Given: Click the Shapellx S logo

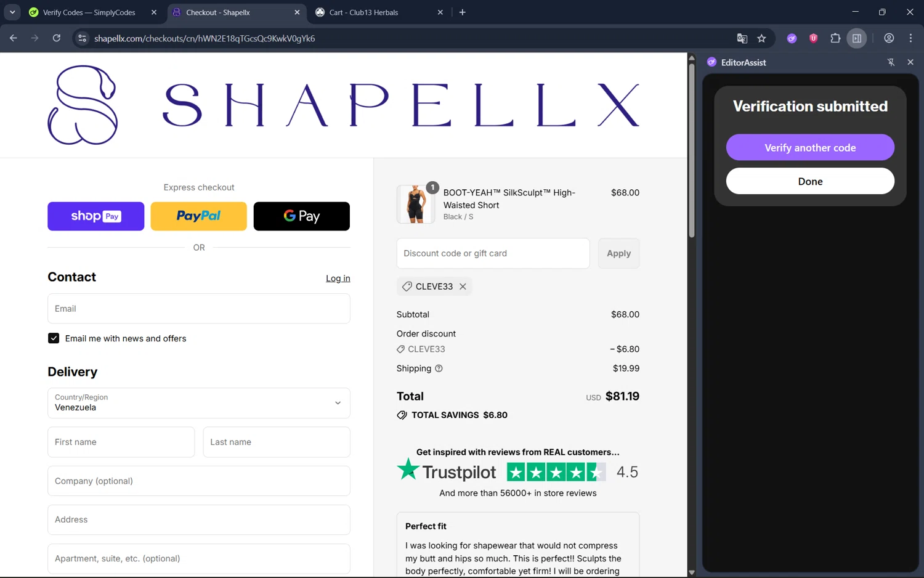Looking at the screenshot, I should (83, 105).
